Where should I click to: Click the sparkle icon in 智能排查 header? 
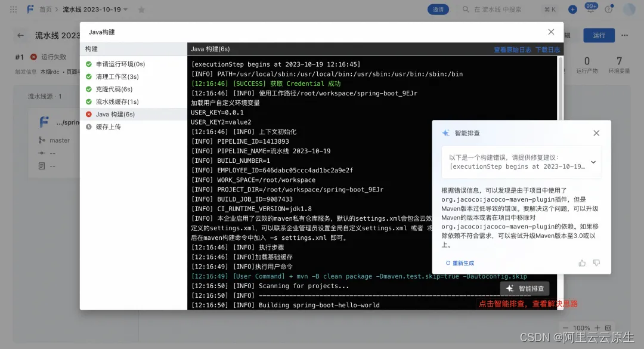click(445, 133)
